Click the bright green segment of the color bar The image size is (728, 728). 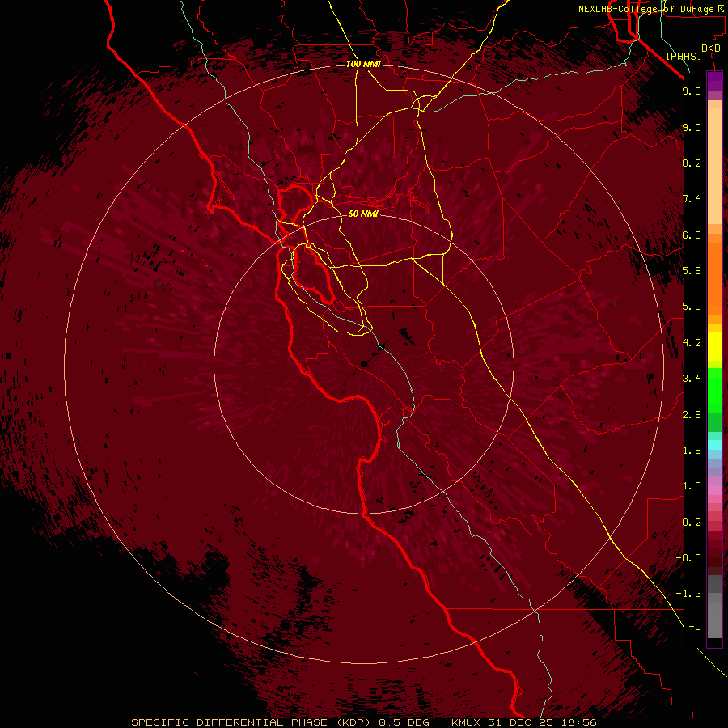point(714,391)
